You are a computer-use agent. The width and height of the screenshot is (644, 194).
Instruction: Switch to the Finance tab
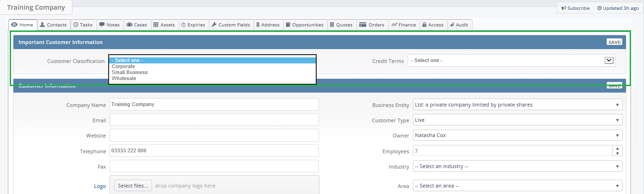tap(404, 25)
